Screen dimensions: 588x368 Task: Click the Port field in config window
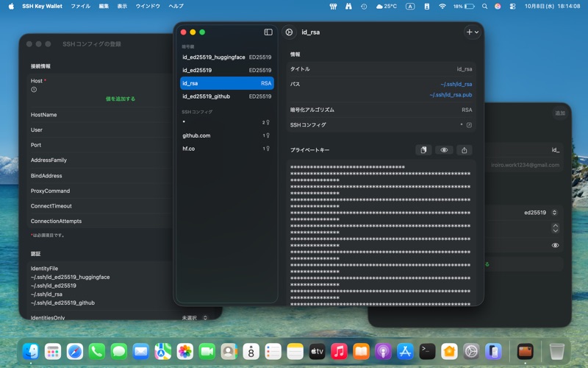(x=101, y=145)
